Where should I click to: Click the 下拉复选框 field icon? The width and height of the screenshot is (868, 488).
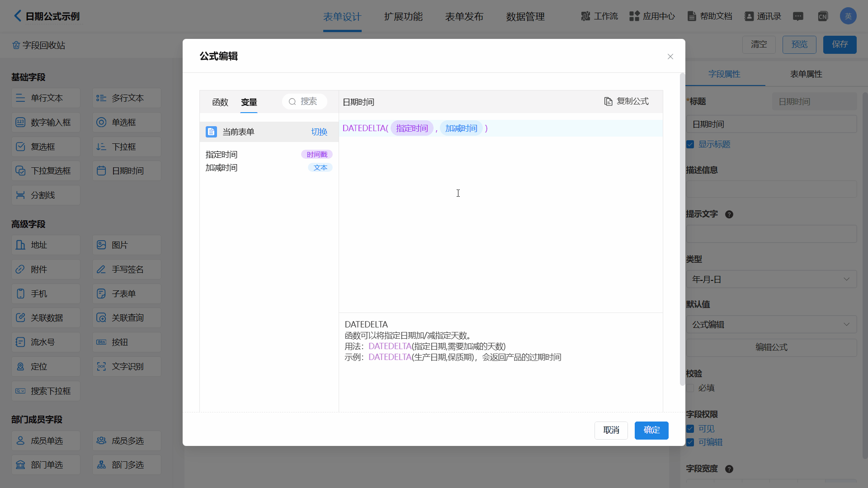(20, 171)
